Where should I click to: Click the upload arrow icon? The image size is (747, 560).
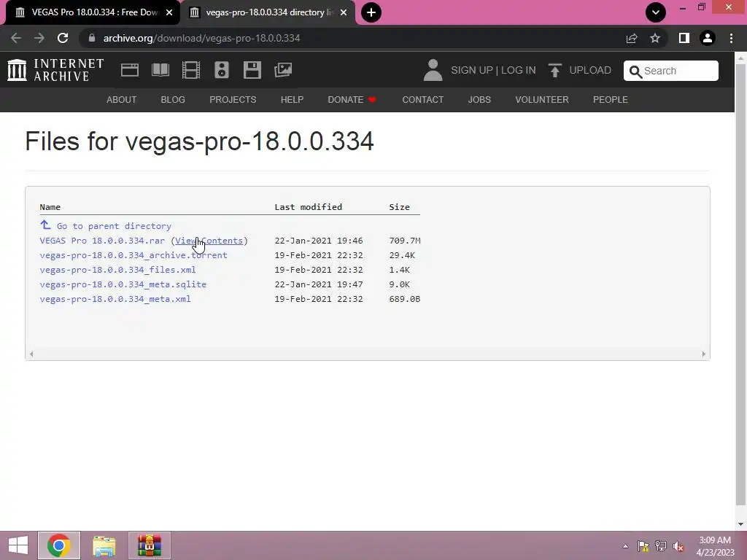[554, 71]
